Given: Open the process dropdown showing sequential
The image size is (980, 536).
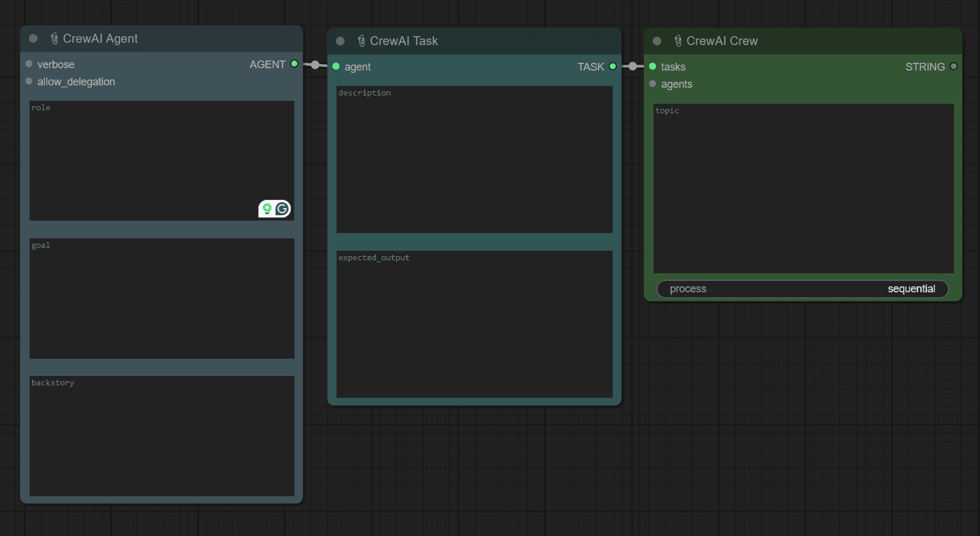Looking at the screenshot, I should click(803, 289).
